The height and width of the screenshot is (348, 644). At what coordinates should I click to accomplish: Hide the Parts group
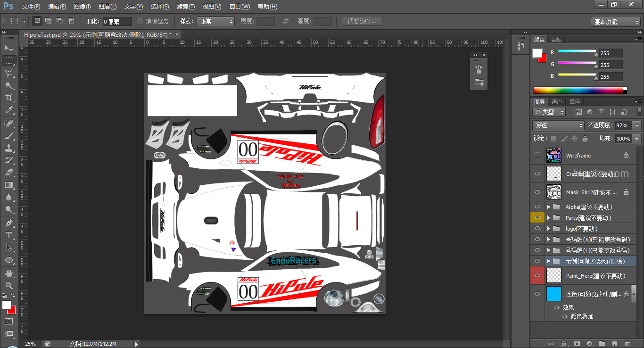[537, 217]
